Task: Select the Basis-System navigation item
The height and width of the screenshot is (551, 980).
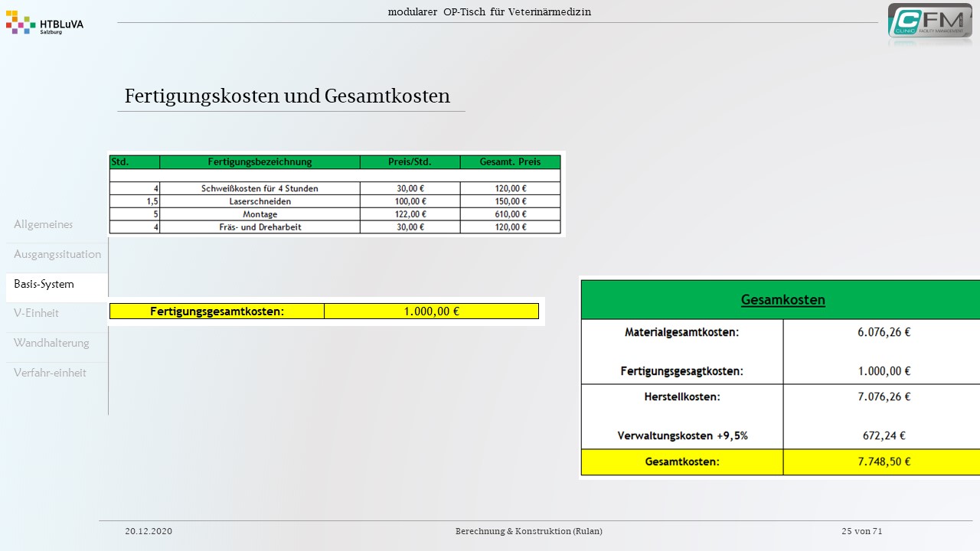Action: tap(44, 284)
